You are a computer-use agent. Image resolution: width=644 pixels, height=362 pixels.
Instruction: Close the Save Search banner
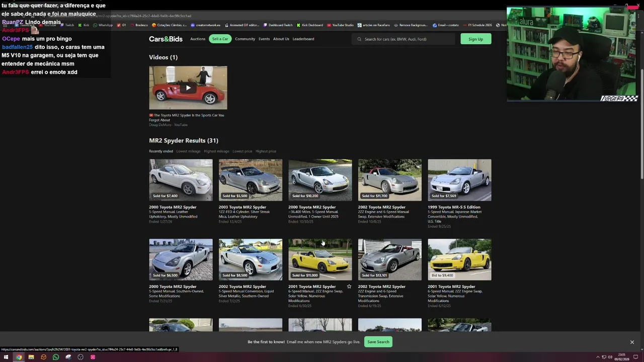pyautogui.click(x=632, y=342)
